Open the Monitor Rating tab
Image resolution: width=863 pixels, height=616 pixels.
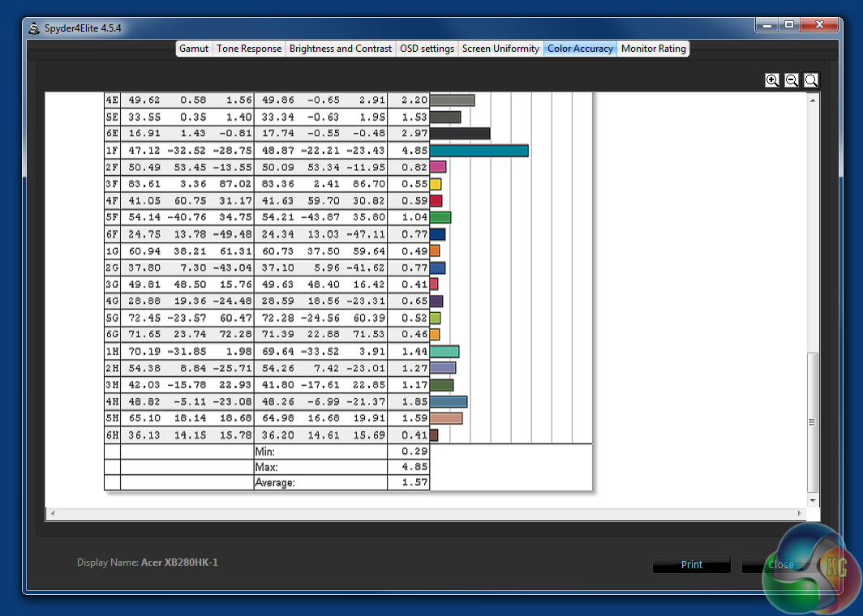coord(653,49)
